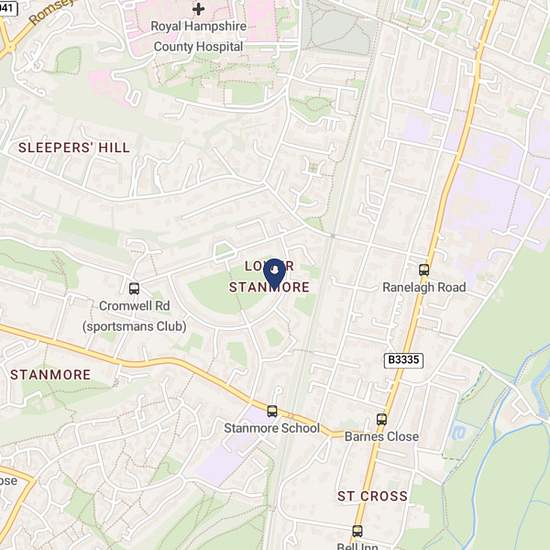Click the partial road shield at top-left corner
The image size is (550, 550).
(x=8, y=8)
